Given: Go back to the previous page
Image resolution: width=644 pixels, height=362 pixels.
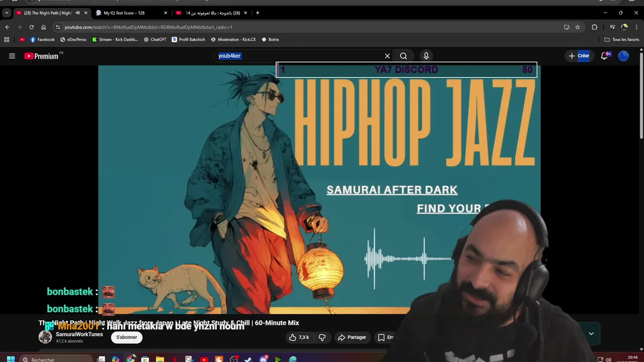Looking at the screenshot, I should [7, 27].
